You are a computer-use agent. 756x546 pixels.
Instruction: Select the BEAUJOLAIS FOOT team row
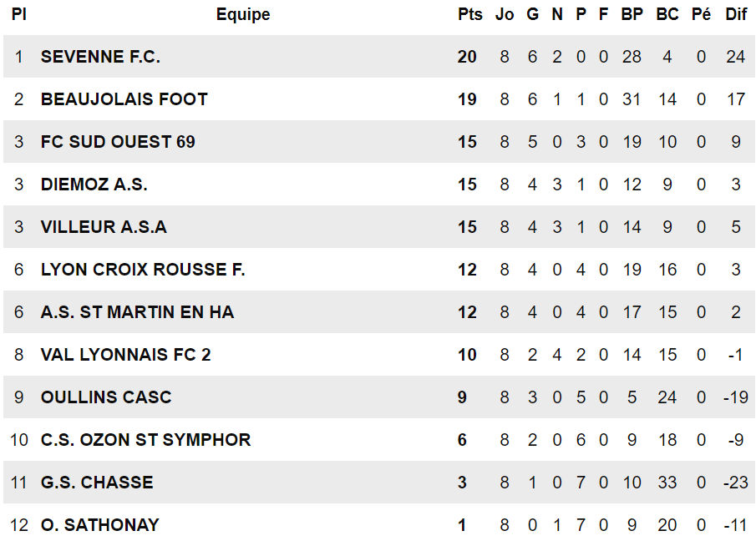coord(124,99)
